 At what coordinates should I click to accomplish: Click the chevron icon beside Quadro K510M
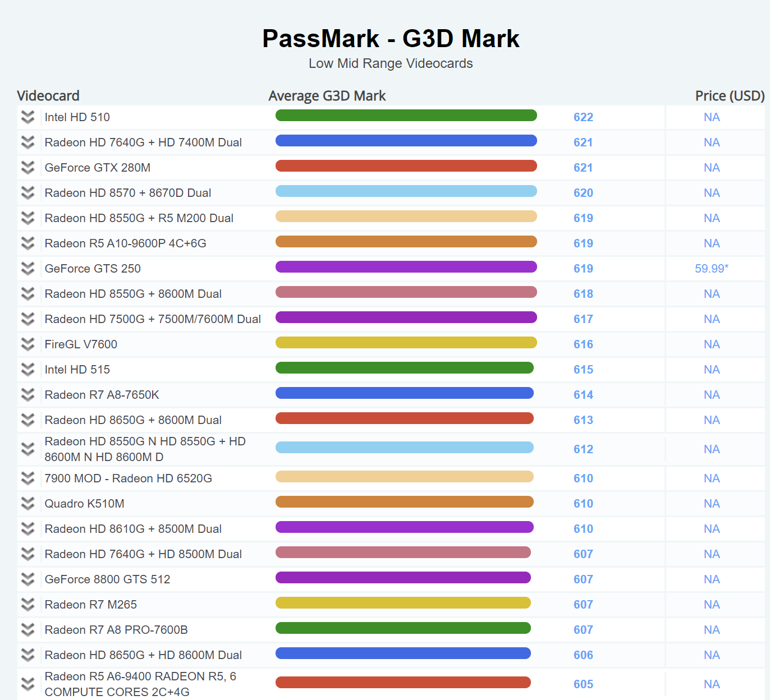tap(27, 504)
